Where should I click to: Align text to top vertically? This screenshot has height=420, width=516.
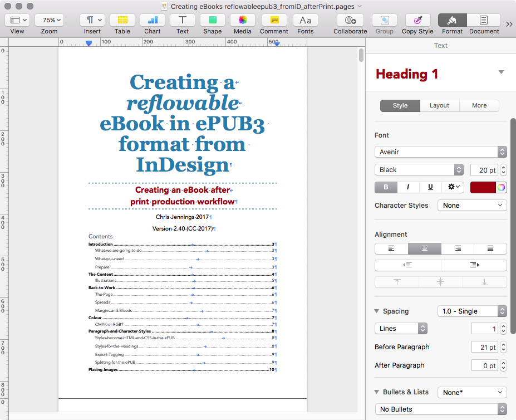coord(397,282)
